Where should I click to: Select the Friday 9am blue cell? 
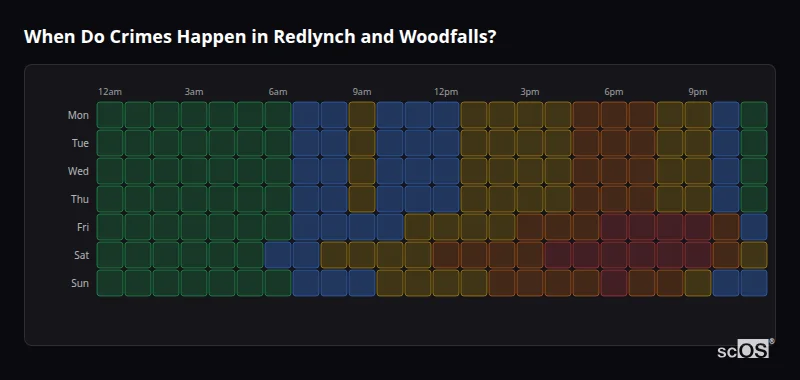[x=362, y=227]
